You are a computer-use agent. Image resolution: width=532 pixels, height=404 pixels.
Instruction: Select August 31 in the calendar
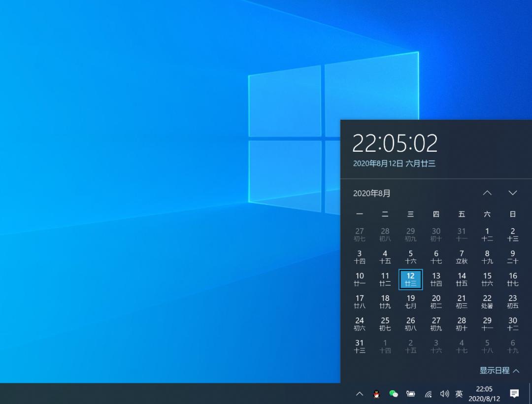click(x=359, y=346)
